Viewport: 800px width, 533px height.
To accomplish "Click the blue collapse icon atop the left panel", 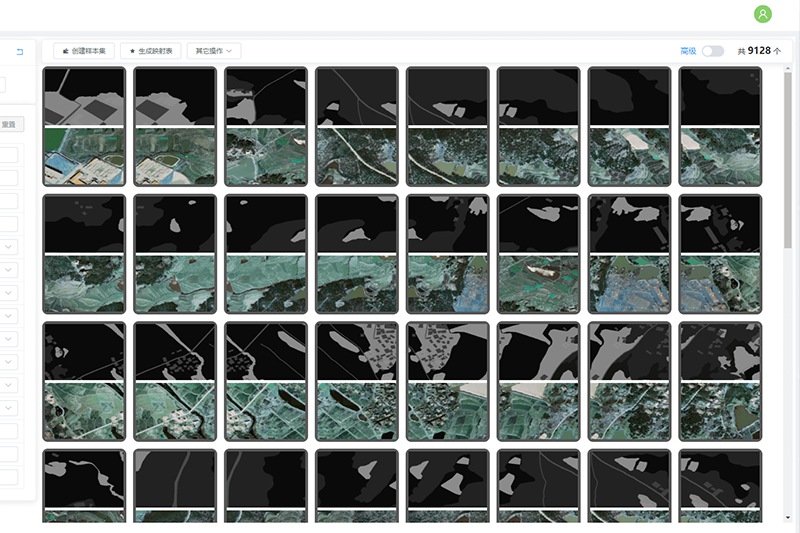I will pyautogui.click(x=20, y=51).
